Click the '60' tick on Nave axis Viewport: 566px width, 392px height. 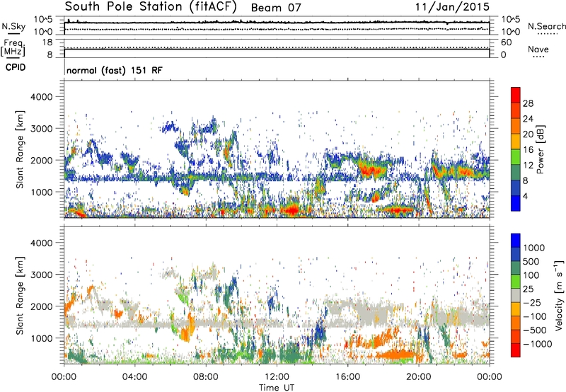point(506,42)
